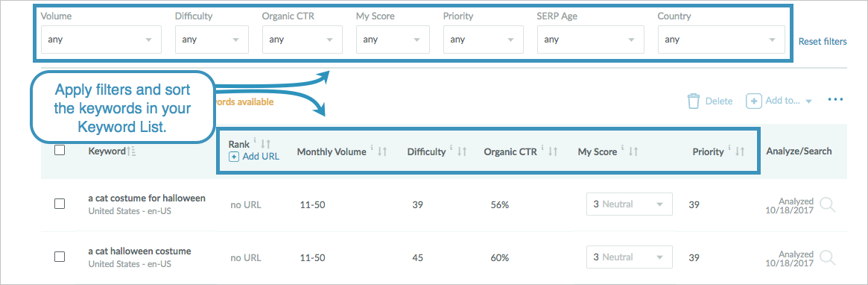
Task: Sort by Organic CTR arrows icon
Action: (552, 151)
